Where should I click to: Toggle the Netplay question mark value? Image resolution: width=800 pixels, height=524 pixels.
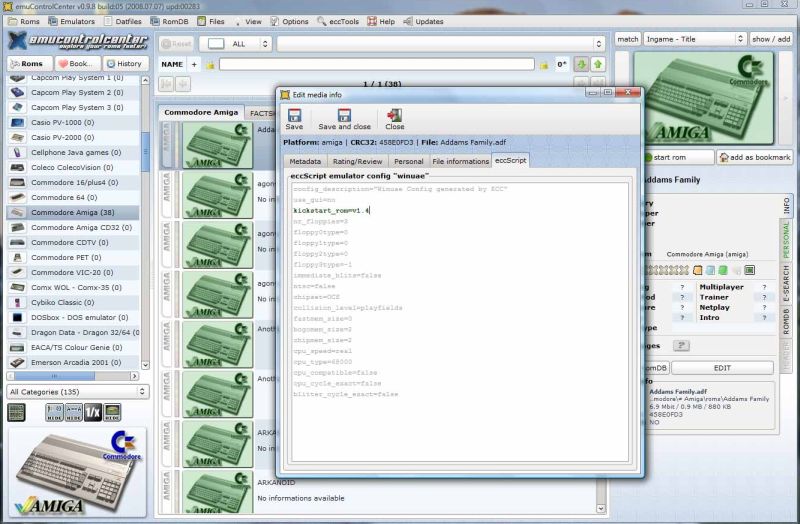[x=764, y=308]
